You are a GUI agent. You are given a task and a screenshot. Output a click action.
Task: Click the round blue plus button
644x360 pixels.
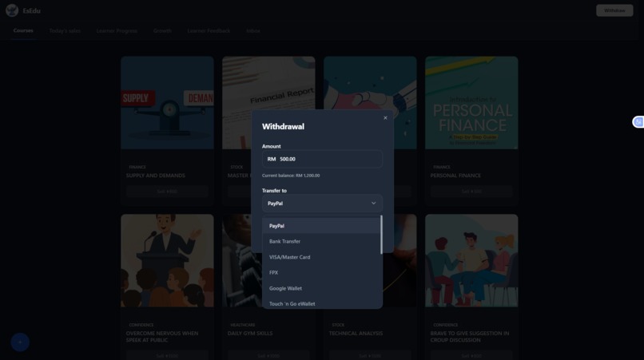20,342
